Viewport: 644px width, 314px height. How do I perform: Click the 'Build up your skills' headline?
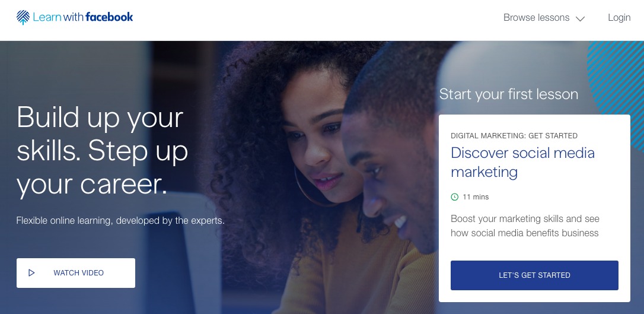tap(102, 151)
